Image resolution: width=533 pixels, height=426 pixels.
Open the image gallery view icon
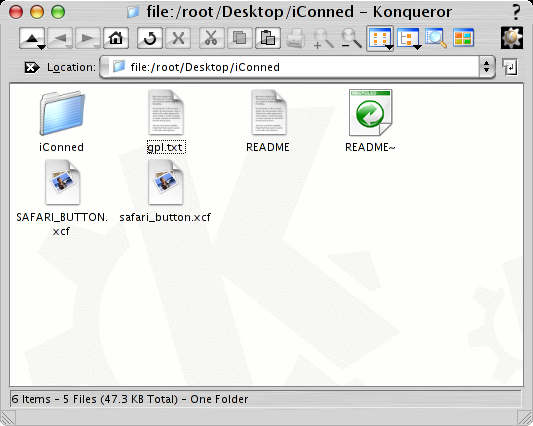(463, 38)
